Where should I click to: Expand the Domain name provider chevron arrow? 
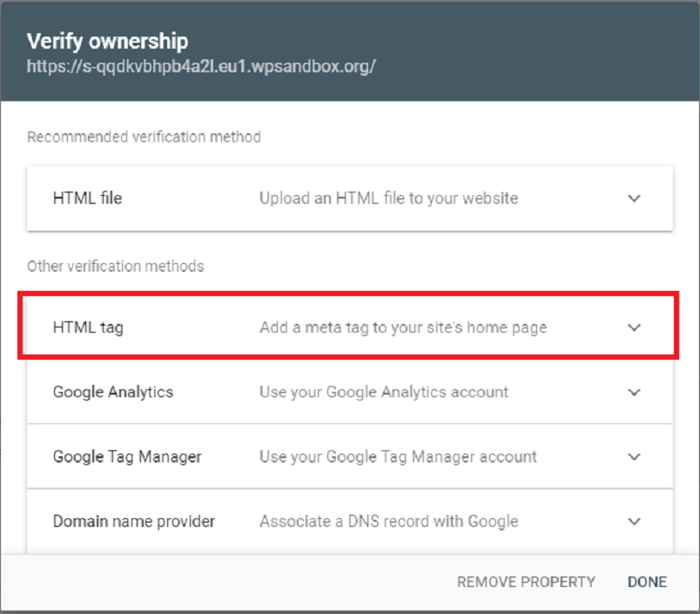(x=634, y=522)
